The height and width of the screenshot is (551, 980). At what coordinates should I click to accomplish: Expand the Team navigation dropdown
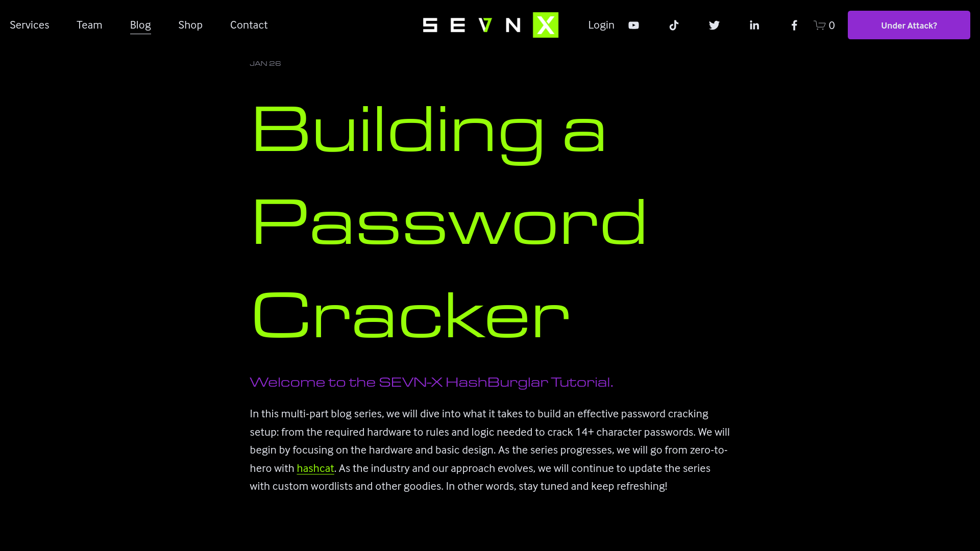coord(89,25)
